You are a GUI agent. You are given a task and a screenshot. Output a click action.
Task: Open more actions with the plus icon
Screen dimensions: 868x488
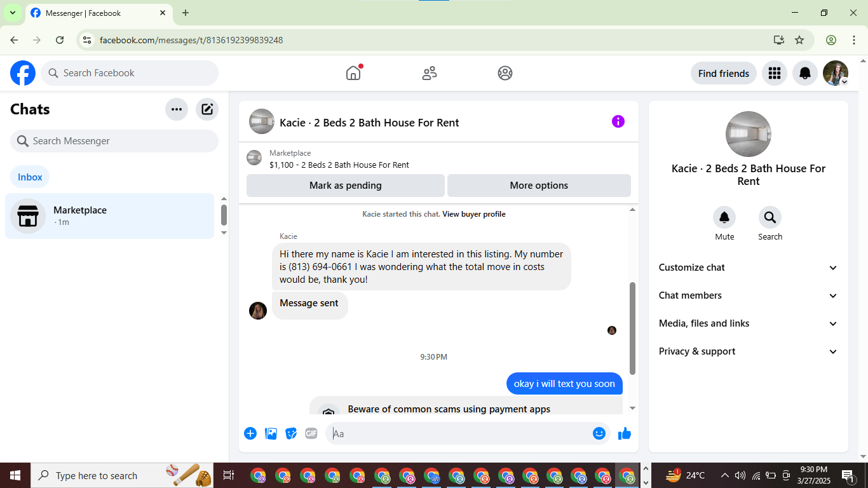point(250,433)
